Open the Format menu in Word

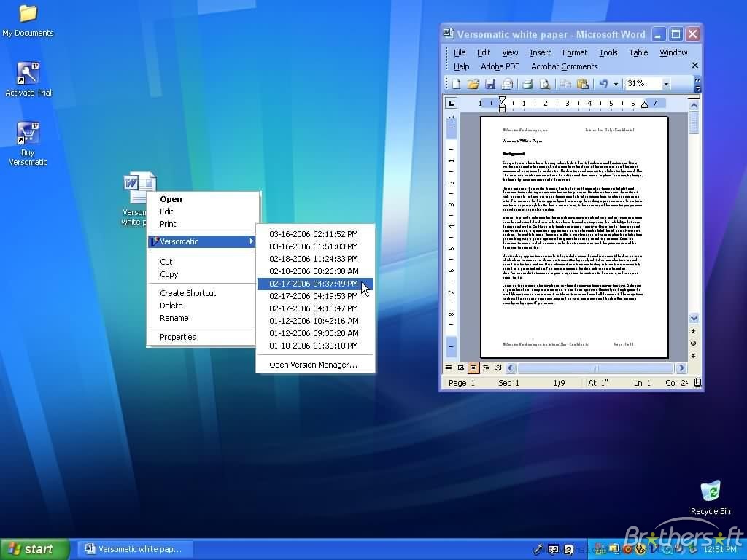tap(575, 52)
